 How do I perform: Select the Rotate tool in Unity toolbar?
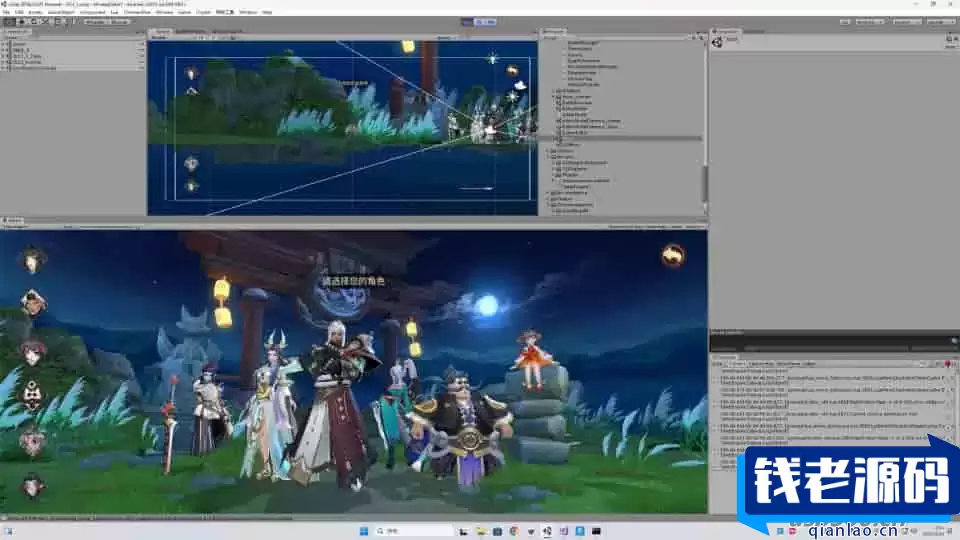(34, 21)
